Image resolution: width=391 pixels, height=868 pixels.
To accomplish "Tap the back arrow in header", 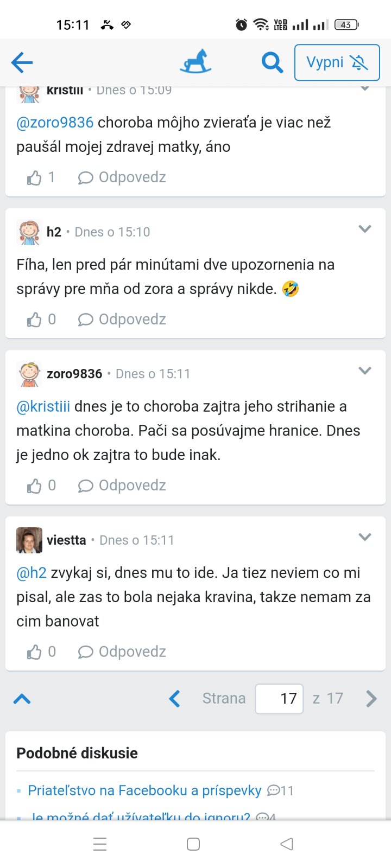I will coord(22,62).
